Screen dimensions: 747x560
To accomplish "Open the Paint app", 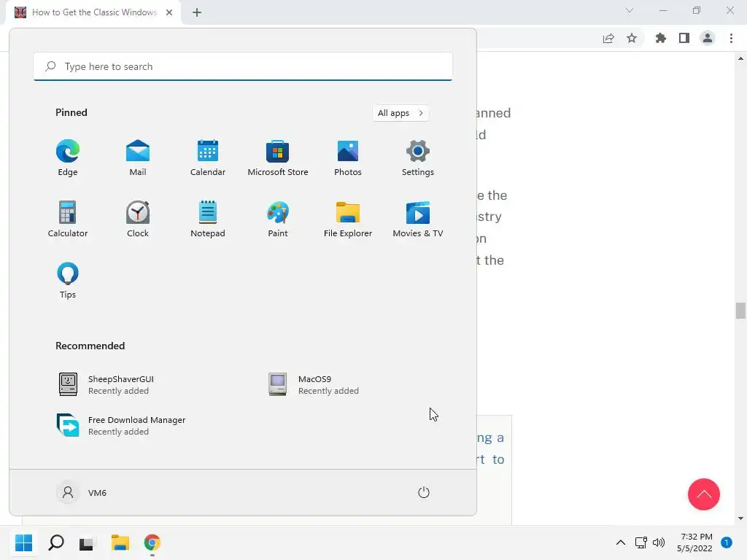I will tap(278, 219).
